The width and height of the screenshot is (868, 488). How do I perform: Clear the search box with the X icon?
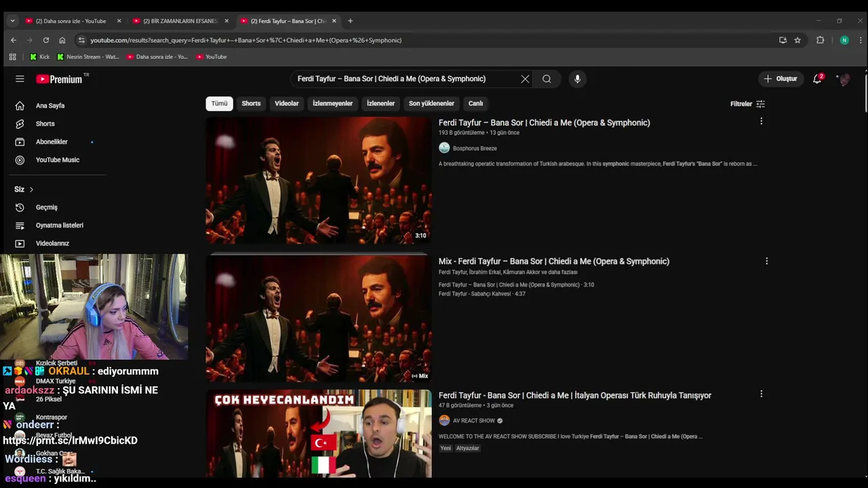click(525, 79)
